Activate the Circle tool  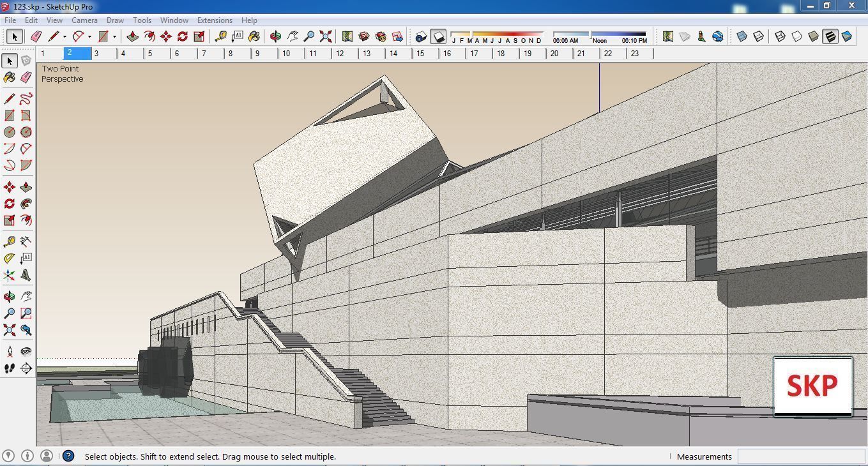[9, 132]
